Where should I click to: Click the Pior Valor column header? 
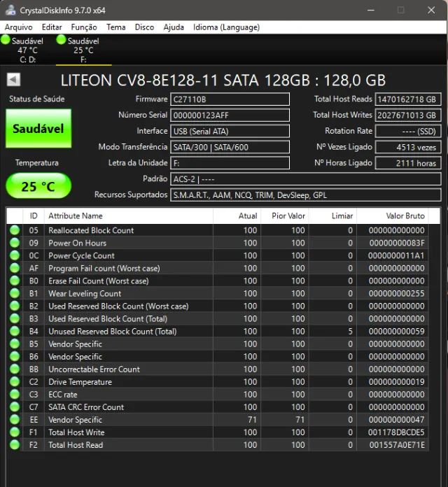pos(285,216)
